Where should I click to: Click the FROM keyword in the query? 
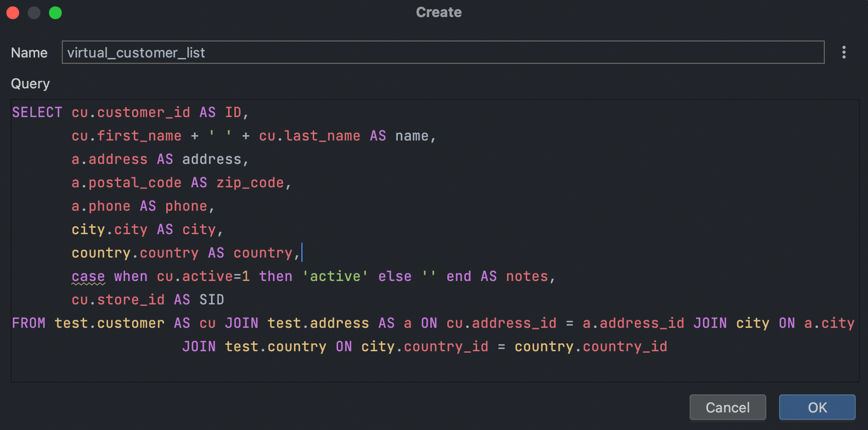coord(28,324)
